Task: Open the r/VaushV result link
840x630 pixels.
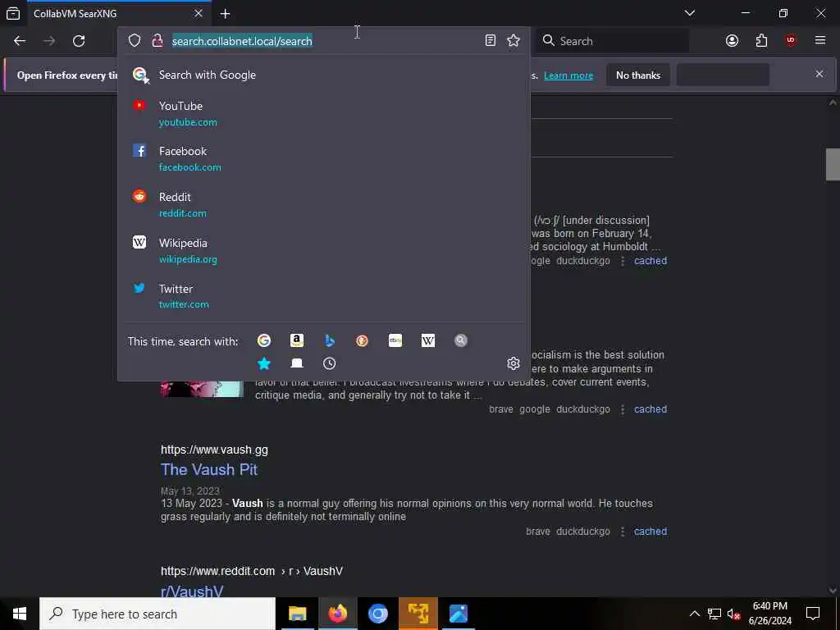Action: (x=192, y=591)
